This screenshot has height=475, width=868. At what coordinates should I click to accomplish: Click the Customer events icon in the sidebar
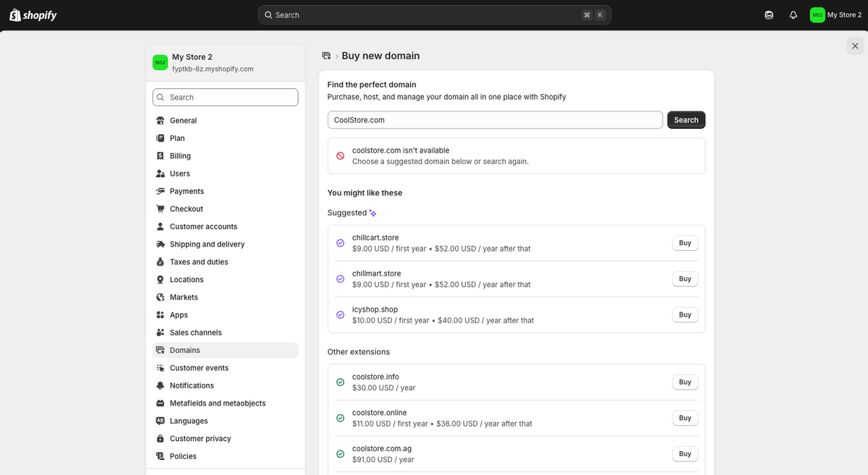click(161, 368)
